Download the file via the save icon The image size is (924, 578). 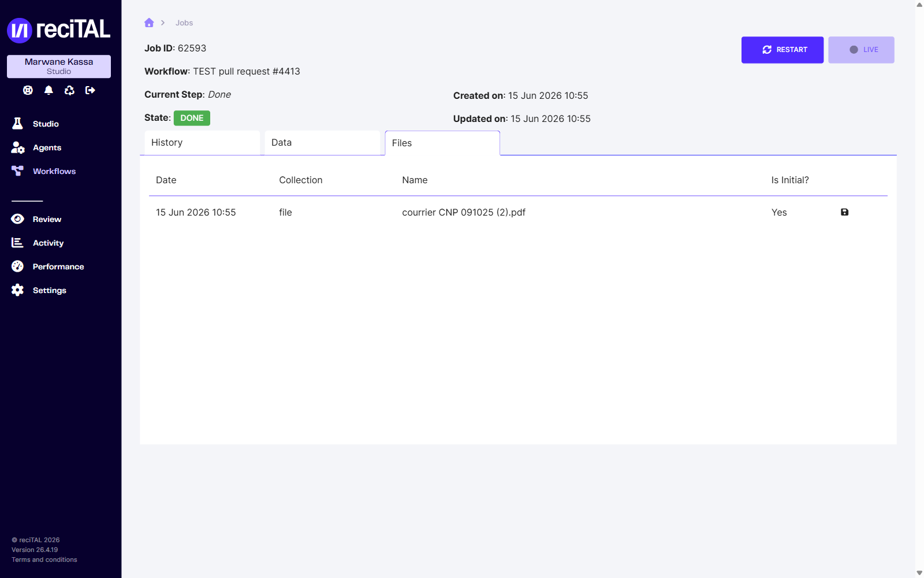pyautogui.click(x=844, y=212)
